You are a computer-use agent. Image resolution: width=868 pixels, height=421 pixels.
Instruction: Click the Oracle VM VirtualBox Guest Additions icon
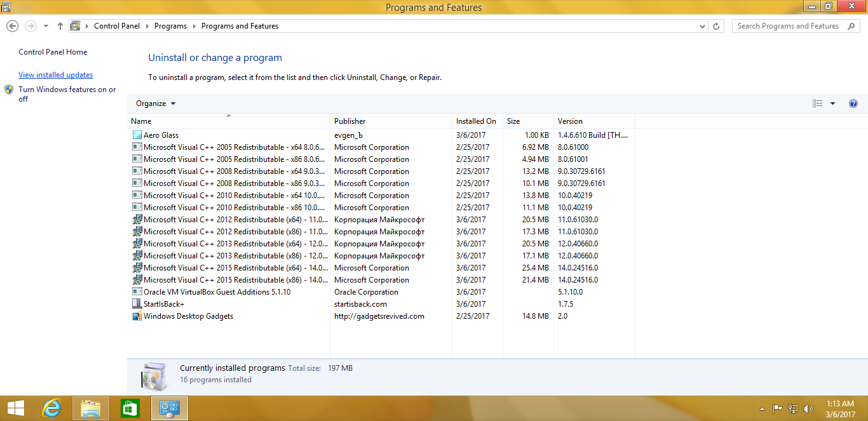click(137, 291)
